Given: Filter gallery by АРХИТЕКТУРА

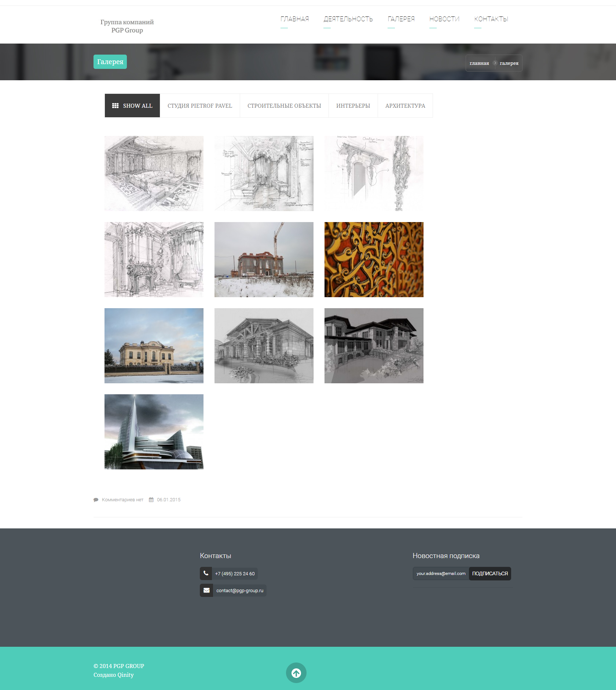Looking at the screenshot, I should pyautogui.click(x=405, y=106).
